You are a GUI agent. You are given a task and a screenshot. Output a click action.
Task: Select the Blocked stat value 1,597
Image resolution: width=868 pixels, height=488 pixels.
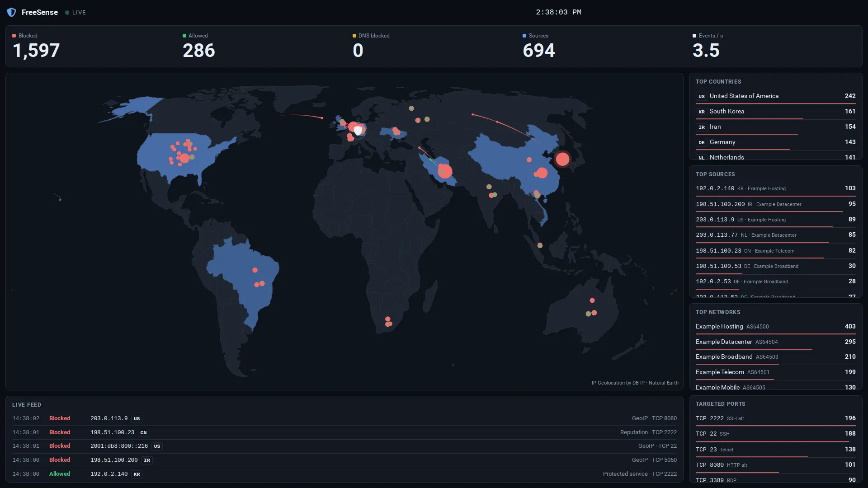(x=36, y=50)
